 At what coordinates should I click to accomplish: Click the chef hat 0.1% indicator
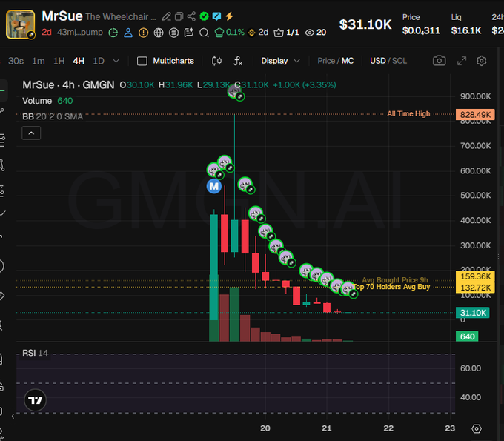click(229, 33)
